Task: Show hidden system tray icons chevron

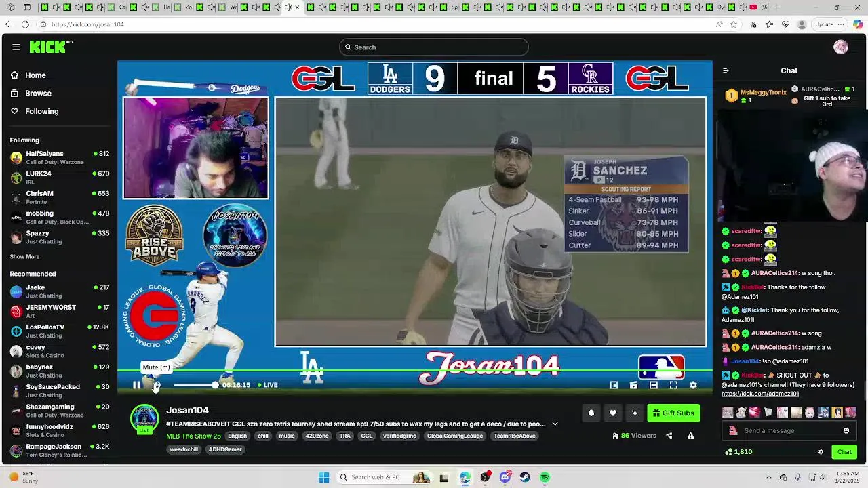Action: 769,477
